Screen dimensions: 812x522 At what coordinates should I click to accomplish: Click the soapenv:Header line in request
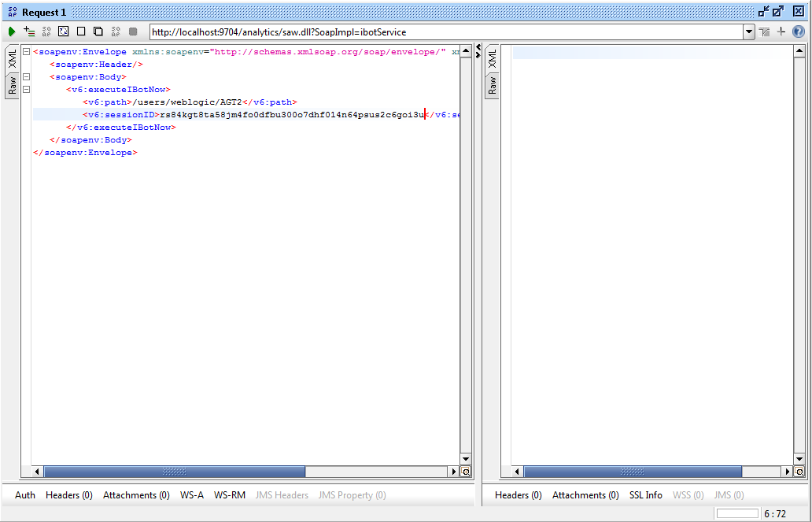(x=96, y=65)
